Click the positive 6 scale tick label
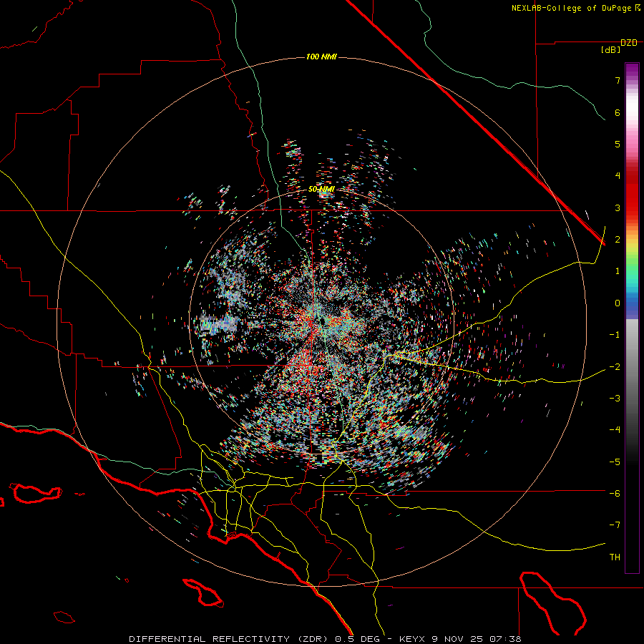The height and width of the screenshot is (644, 644). click(618, 112)
